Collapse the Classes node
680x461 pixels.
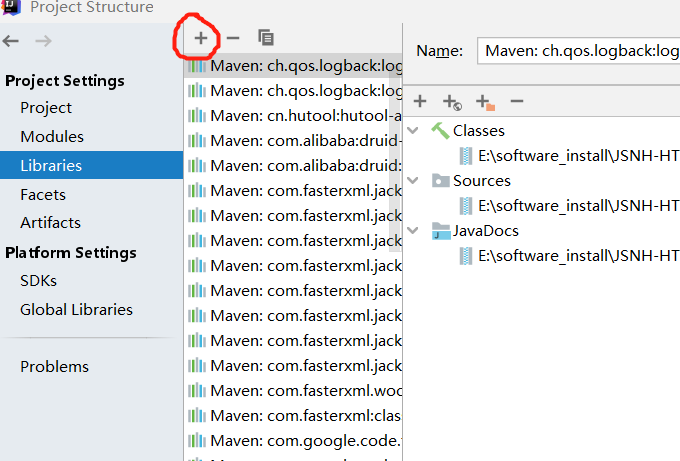coord(414,130)
